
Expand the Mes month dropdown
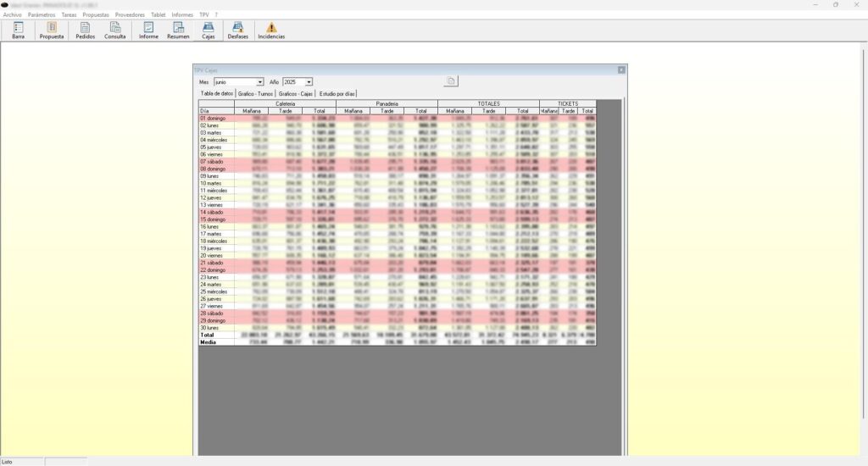pos(259,82)
